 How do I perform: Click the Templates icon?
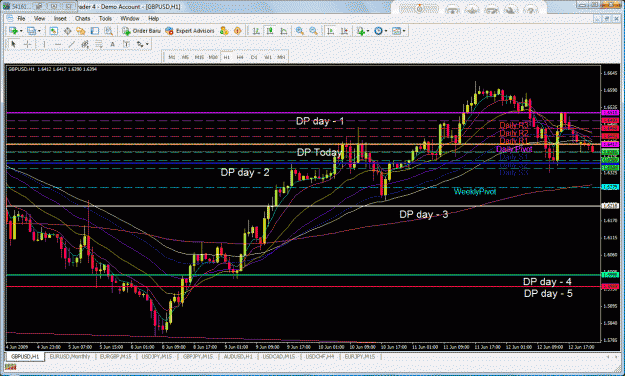coord(397,31)
